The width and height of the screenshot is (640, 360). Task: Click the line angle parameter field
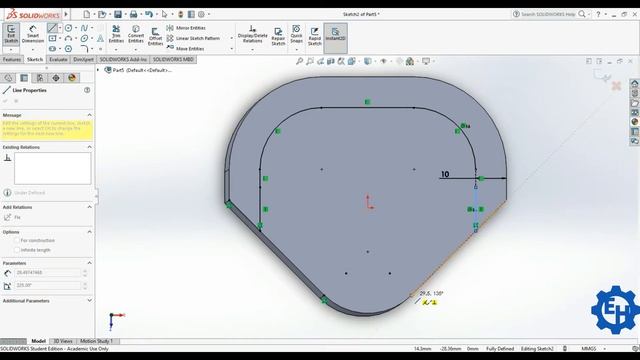point(47,285)
